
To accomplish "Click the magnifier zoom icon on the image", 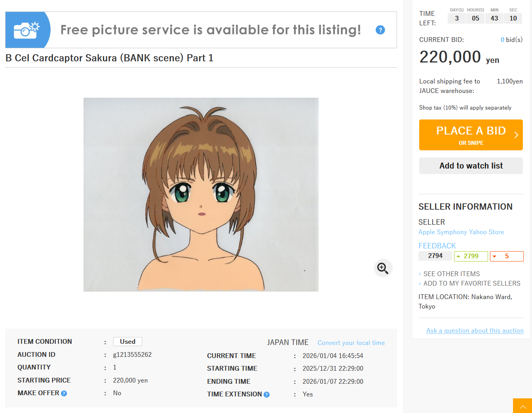I will [383, 268].
